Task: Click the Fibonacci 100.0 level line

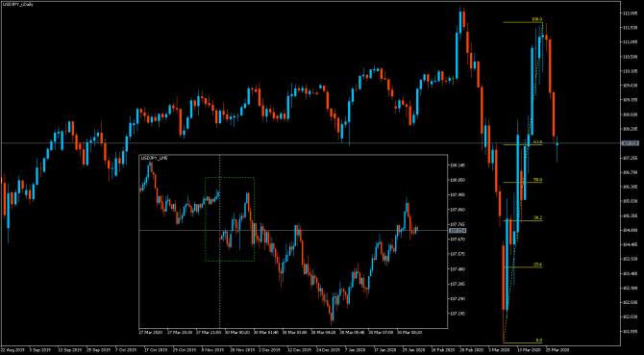Action: tap(523, 22)
